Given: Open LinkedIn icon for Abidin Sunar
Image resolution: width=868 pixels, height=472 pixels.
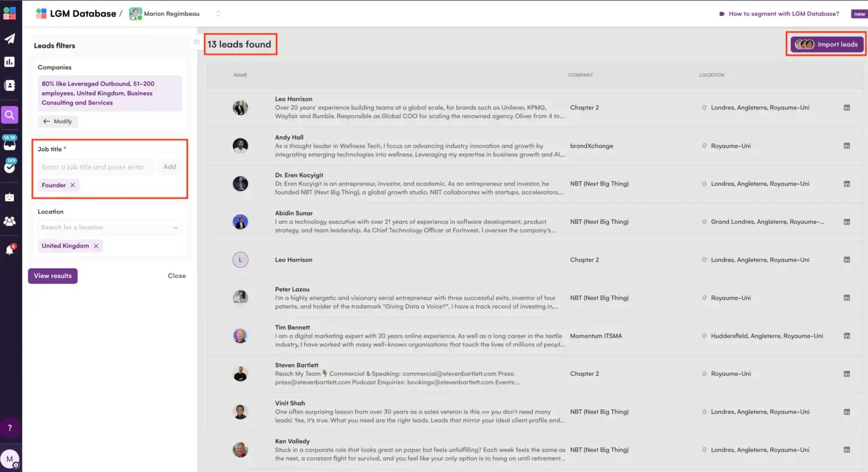Looking at the screenshot, I should 847,222.
